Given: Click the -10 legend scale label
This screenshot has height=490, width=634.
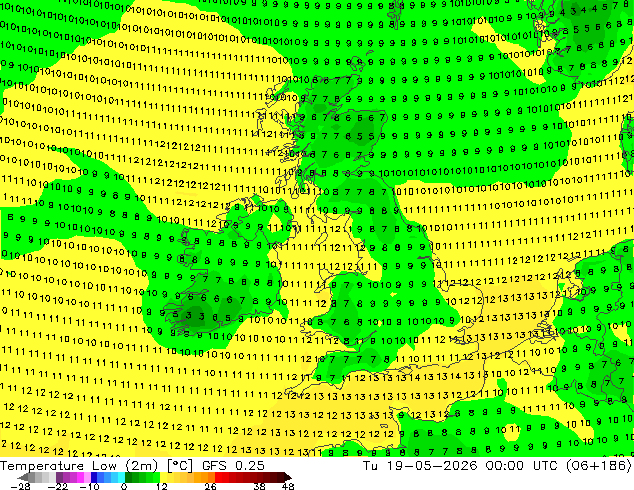Looking at the screenshot, I should [89, 486].
